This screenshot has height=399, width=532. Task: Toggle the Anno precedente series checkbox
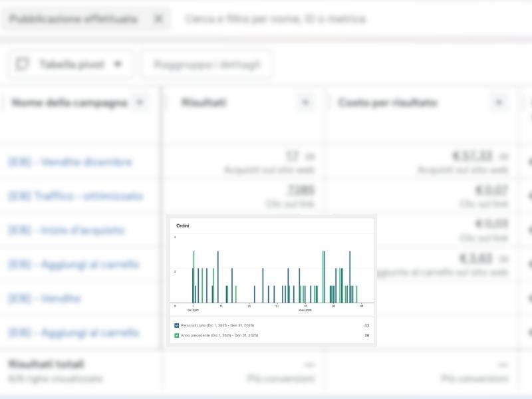176,335
